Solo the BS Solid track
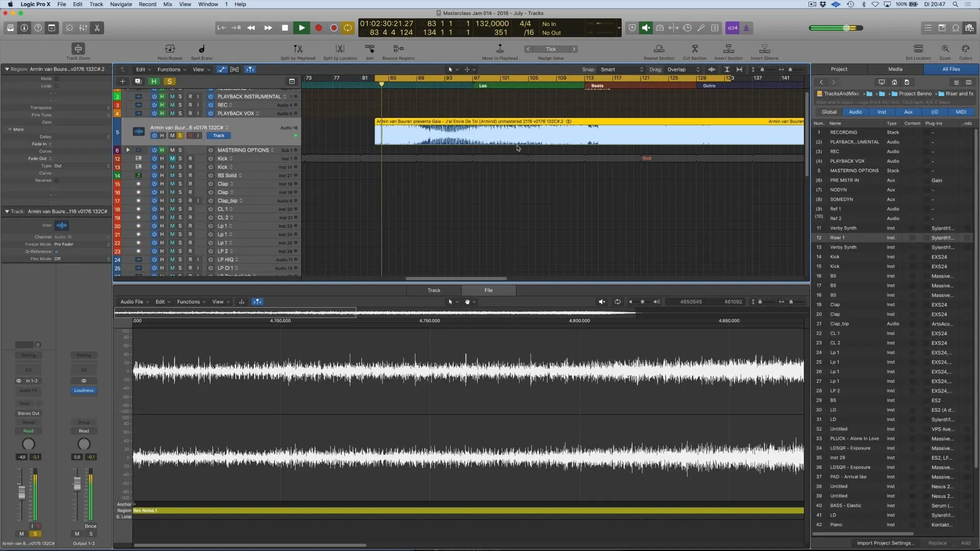Screen dimensions: 980x551 coord(180,176)
